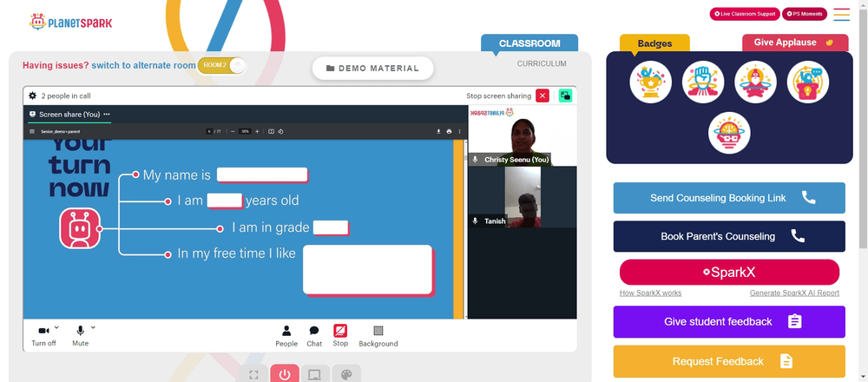Open the PDF viewer sidebar menu

(32, 132)
